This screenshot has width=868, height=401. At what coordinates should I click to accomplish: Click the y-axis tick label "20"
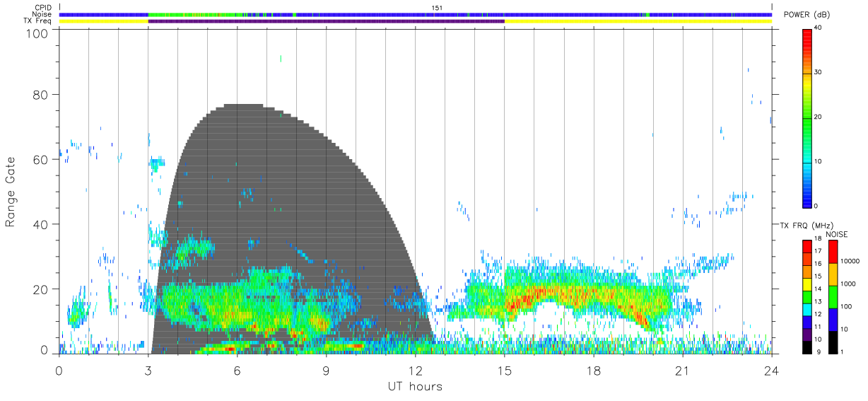(41, 289)
